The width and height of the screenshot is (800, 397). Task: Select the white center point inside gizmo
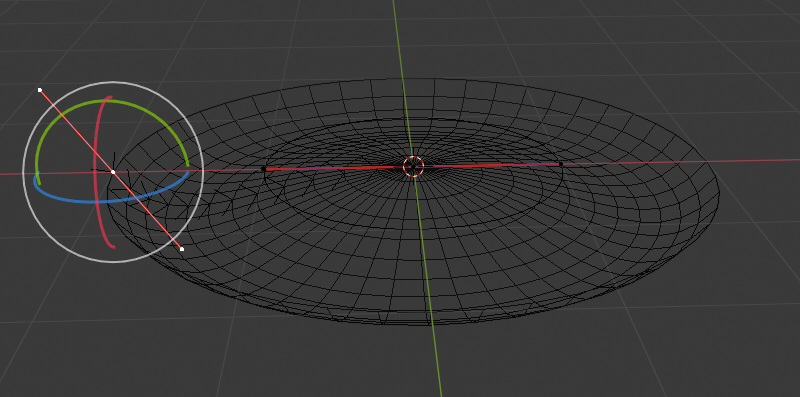click(x=113, y=172)
